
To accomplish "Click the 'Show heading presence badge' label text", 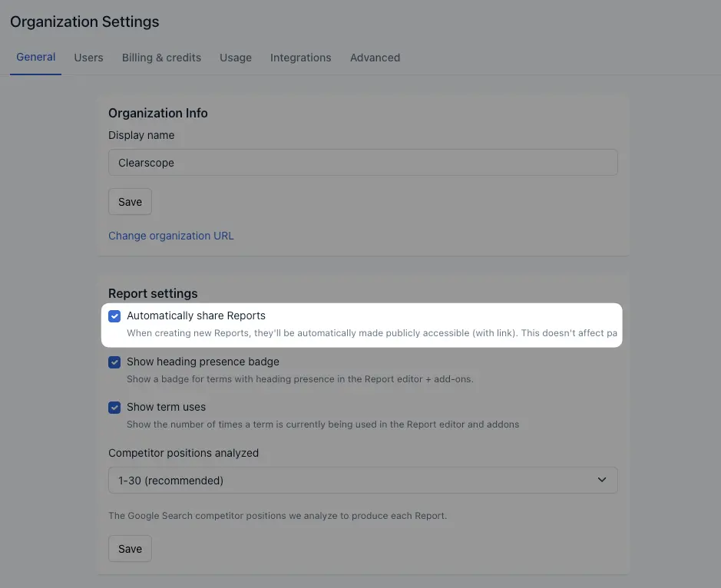I will coord(203,362).
